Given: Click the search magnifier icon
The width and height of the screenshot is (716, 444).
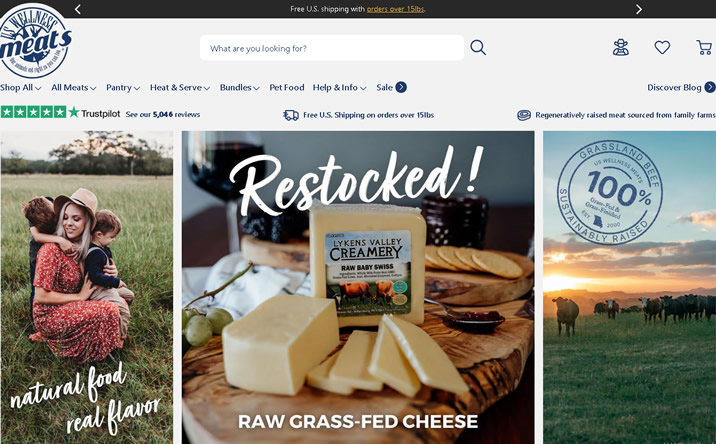Looking at the screenshot, I should [x=478, y=48].
